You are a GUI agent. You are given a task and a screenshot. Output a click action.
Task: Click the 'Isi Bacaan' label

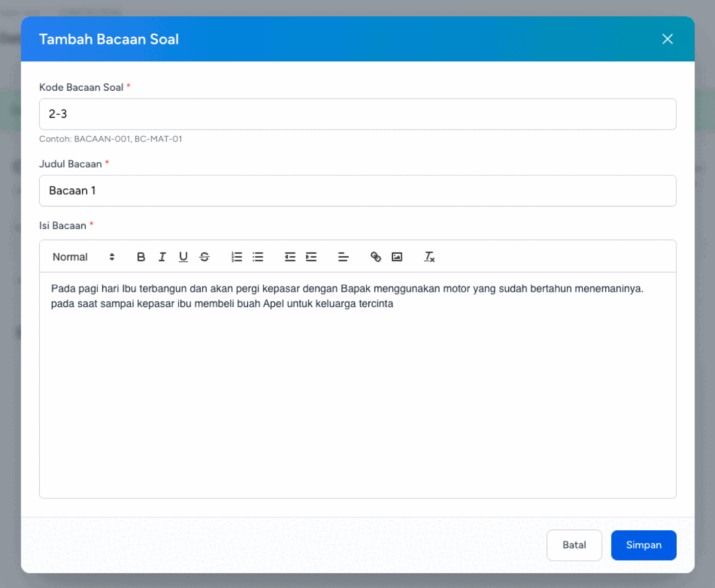[63, 226]
